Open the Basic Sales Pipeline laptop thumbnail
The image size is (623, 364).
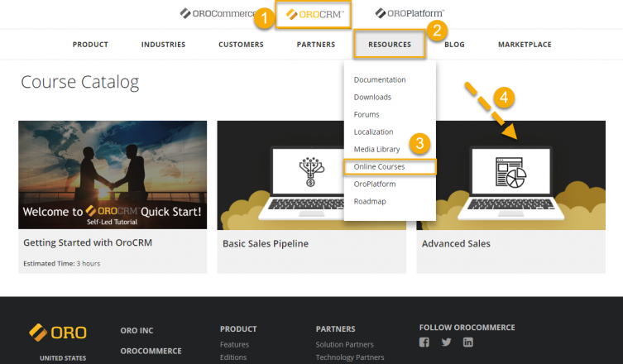pyautogui.click(x=280, y=175)
